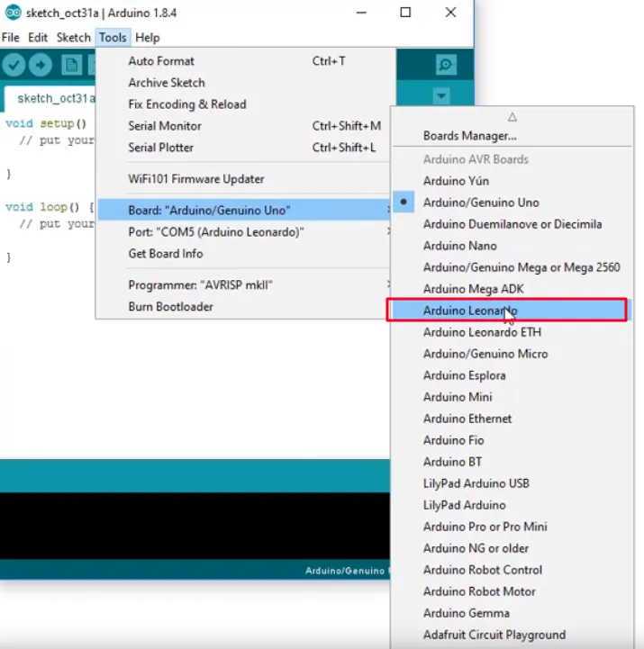This screenshot has height=649, width=644.
Task: Minimize the Arduino window
Action: (x=361, y=13)
